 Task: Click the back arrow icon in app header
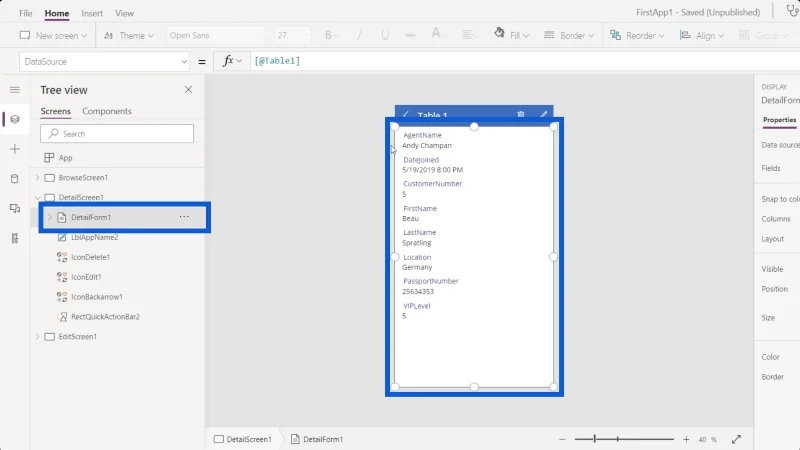point(406,114)
